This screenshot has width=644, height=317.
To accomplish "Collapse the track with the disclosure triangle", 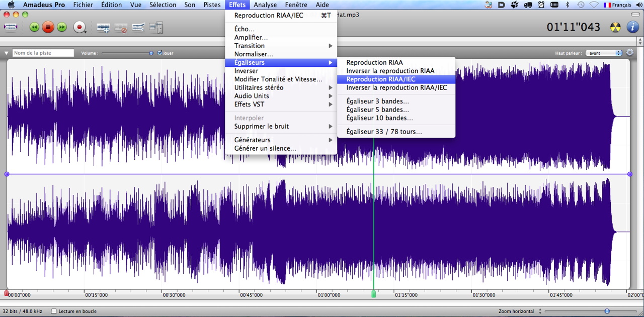I will [7, 53].
